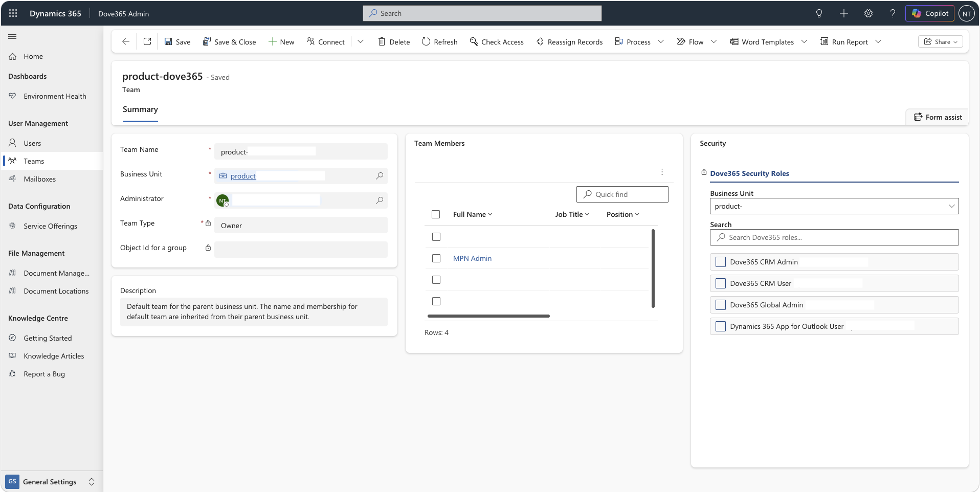Expand the Flow dropdown arrow

(x=714, y=41)
